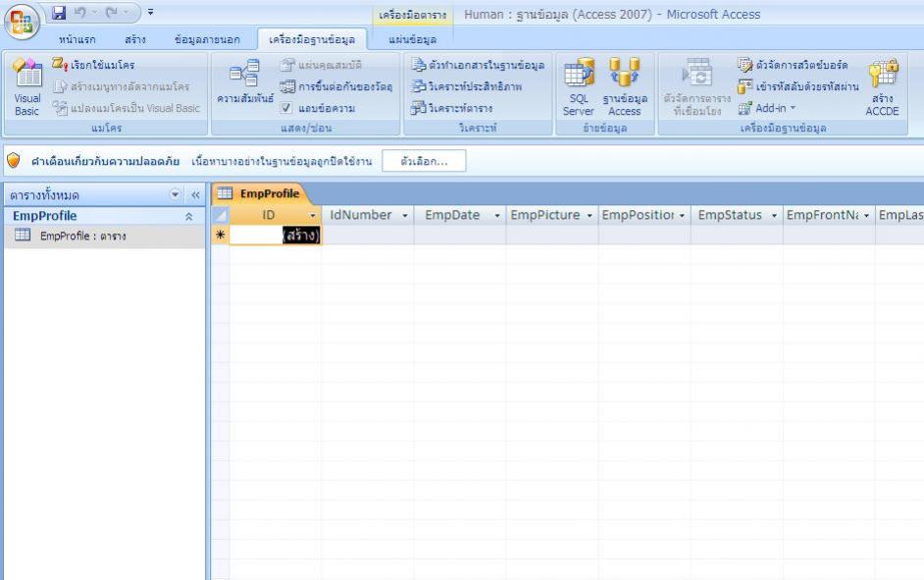Open the EmpFrontName column filter dropdown

tap(867, 216)
